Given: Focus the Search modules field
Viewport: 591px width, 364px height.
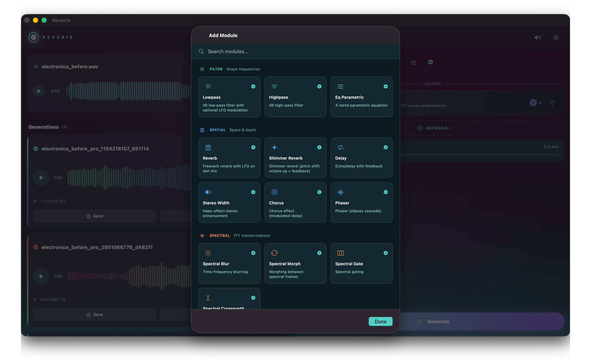Looking at the screenshot, I should tap(295, 52).
